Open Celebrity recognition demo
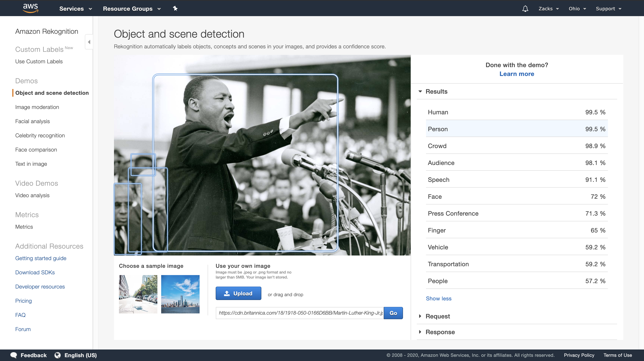Image resolution: width=644 pixels, height=361 pixels. point(40,136)
